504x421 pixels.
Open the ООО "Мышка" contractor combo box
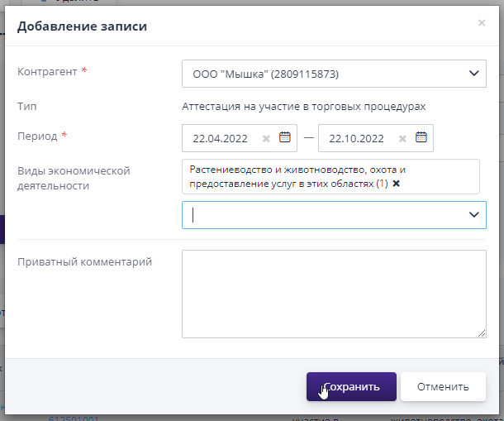tap(322, 74)
